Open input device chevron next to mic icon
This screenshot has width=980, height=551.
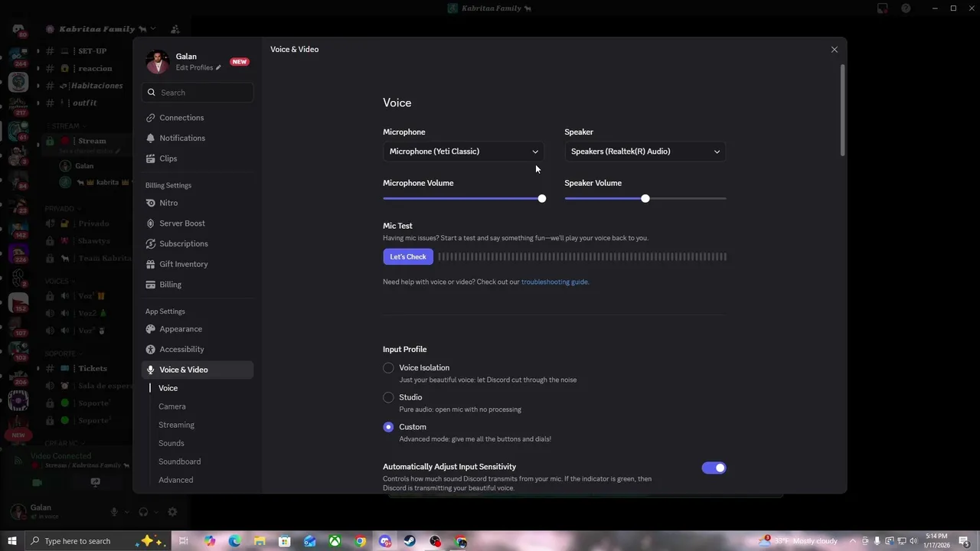click(126, 512)
